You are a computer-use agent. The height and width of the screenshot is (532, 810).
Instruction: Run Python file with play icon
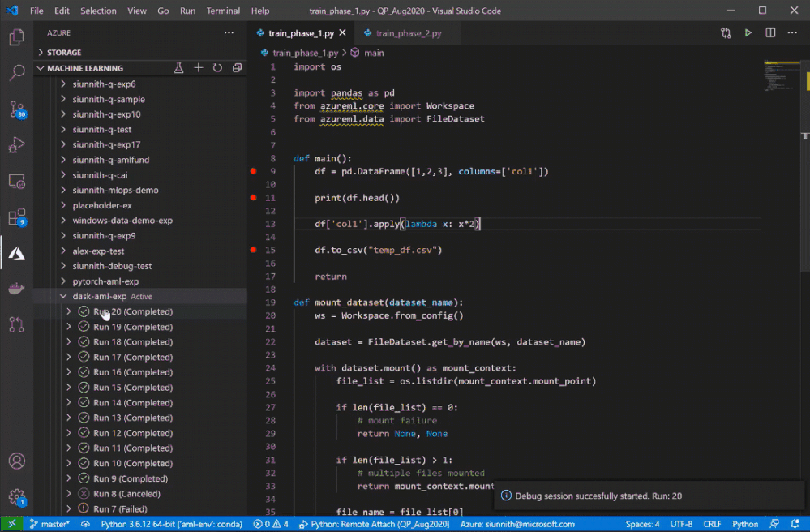click(748, 33)
